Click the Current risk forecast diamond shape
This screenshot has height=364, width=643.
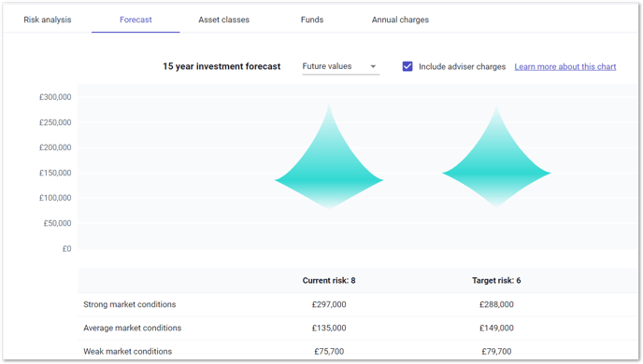click(329, 157)
